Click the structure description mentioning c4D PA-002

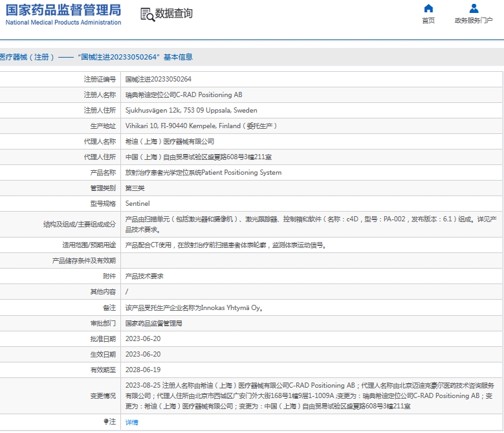311,224
